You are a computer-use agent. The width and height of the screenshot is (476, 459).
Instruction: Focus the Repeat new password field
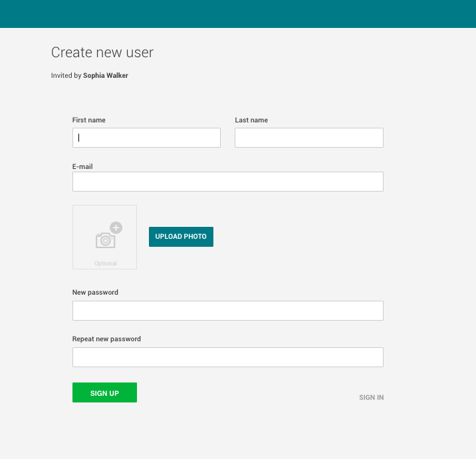[x=227, y=357]
